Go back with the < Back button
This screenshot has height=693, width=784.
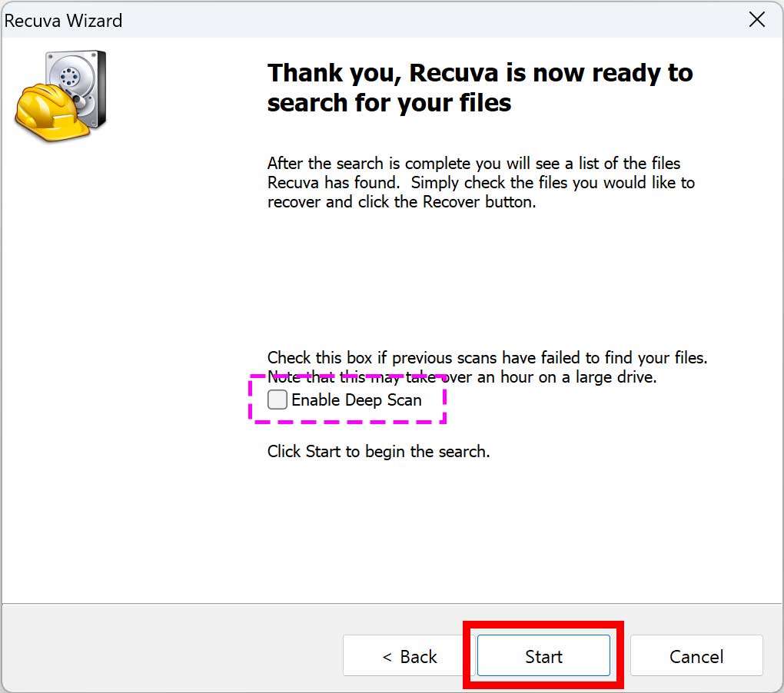tap(410, 655)
